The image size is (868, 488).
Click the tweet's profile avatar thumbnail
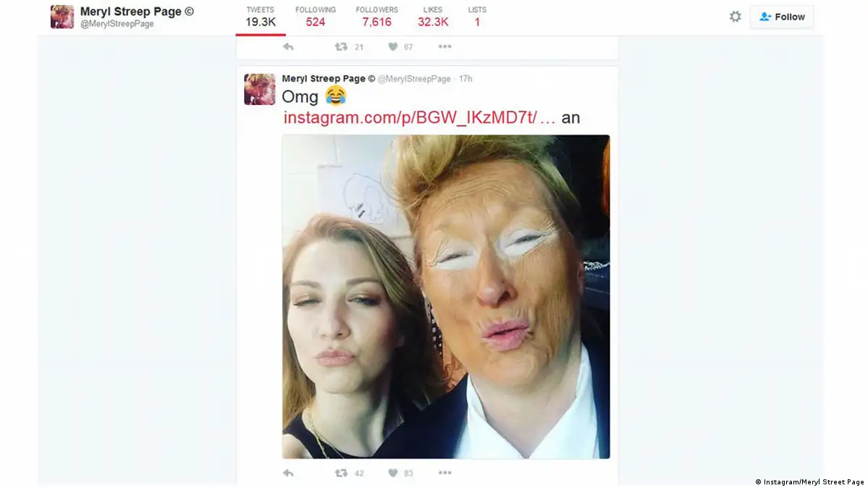pyautogui.click(x=260, y=89)
